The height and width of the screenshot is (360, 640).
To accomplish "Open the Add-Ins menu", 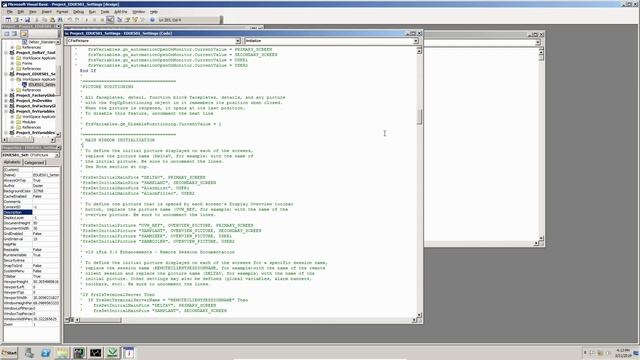I will 121,12.
